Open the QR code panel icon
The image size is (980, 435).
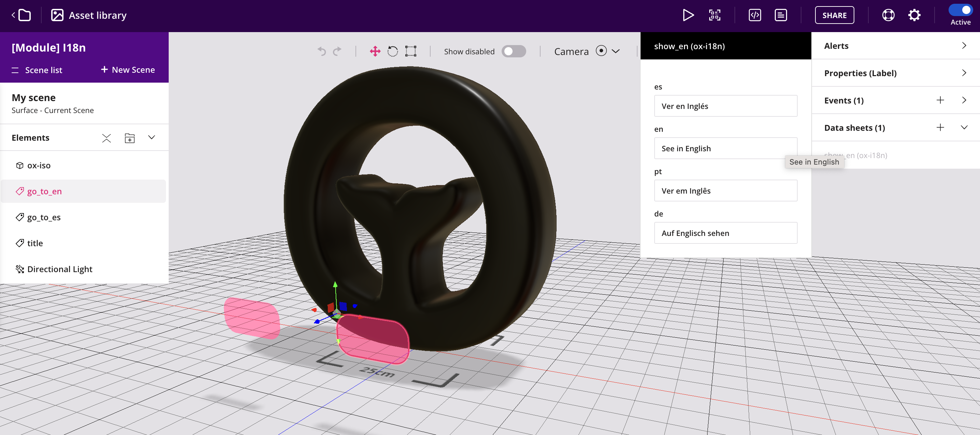[715, 15]
